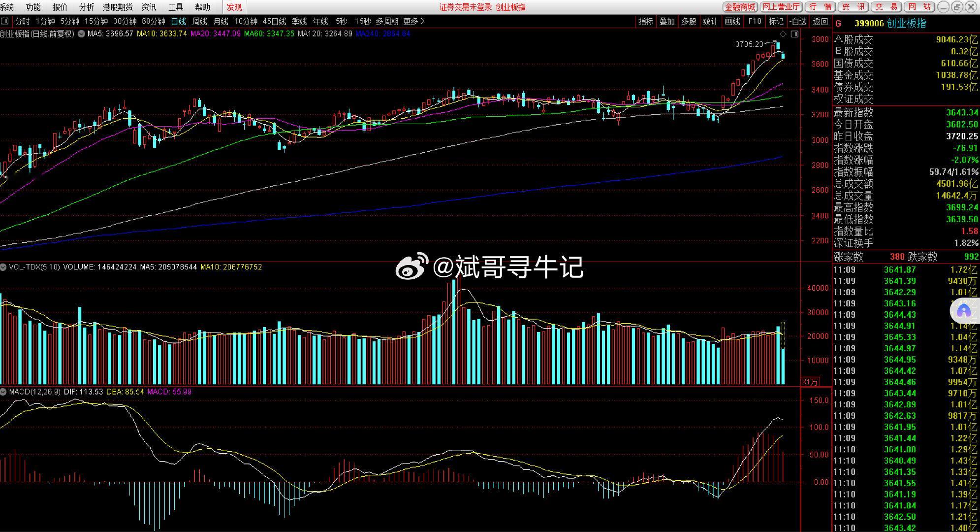Open the 画线 drawing tool

click(x=732, y=22)
